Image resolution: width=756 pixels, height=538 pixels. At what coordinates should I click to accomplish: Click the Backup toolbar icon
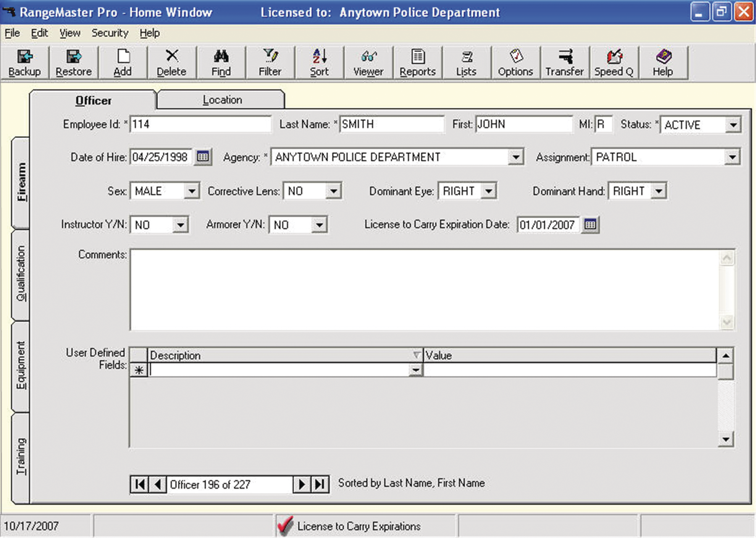(x=25, y=63)
